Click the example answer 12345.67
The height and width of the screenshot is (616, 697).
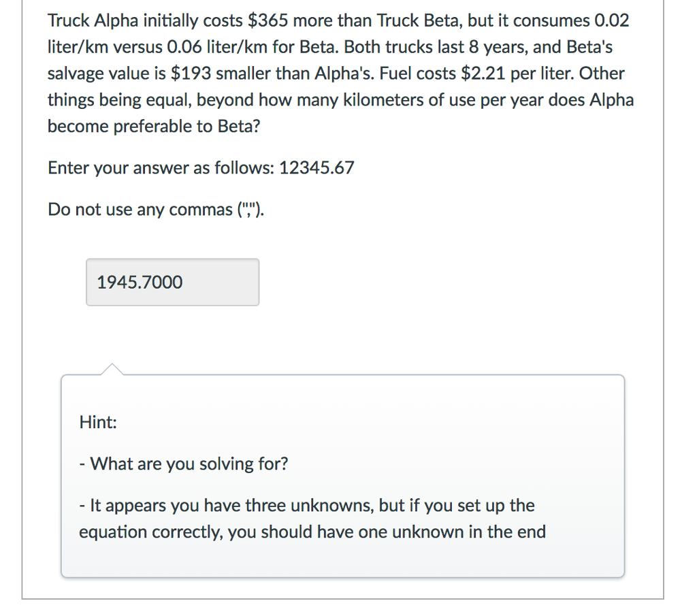[x=317, y=167]
